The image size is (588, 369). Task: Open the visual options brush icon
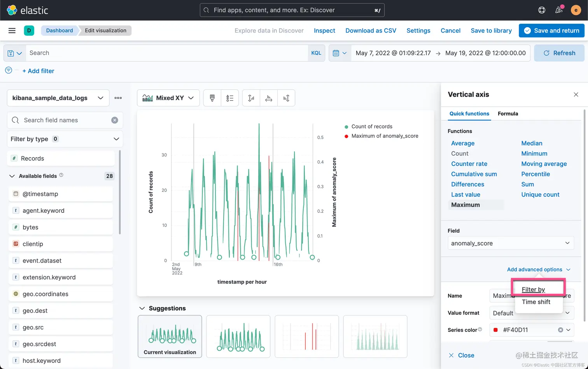212,98
